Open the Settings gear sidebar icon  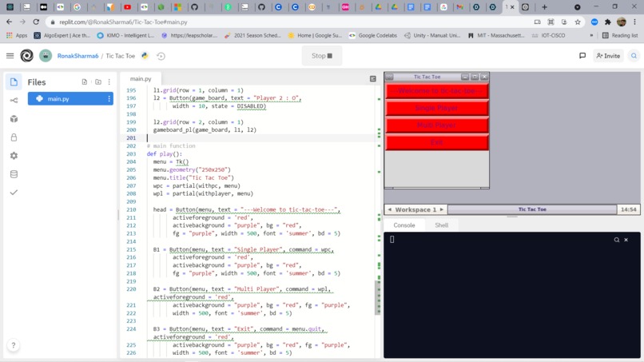(14, 156)
